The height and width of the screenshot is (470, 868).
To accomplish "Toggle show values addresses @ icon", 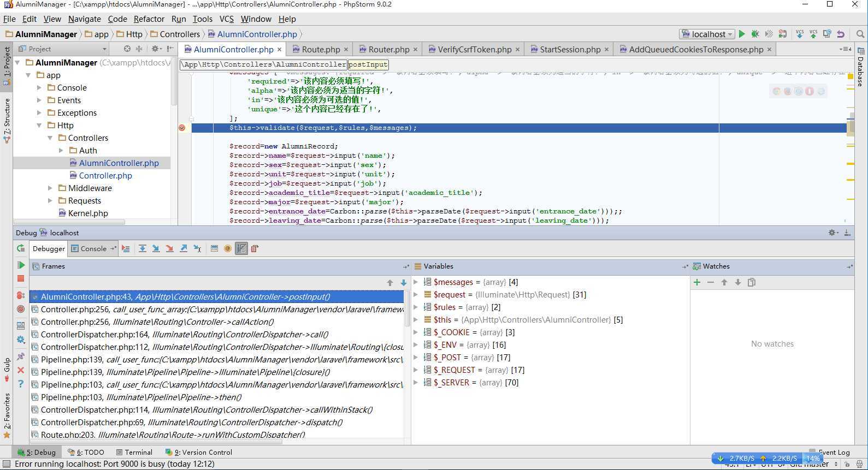I will [x=228, y=248].
